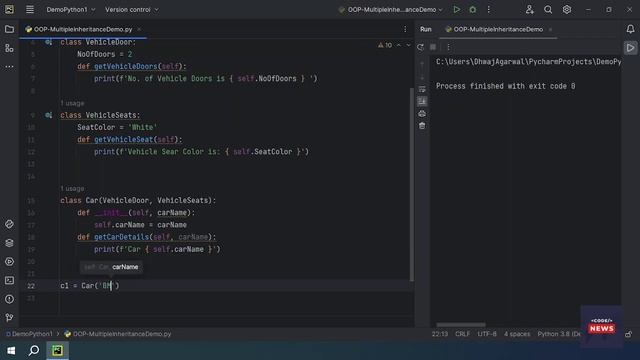The width and height of the screenshot is (640, 360).
Task: Click the PyCharm logo in title bar
Action: click(9, 9)
